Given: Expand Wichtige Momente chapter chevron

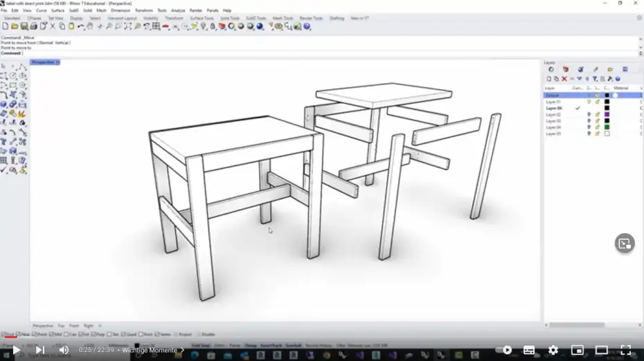Looking at the screenshot, I should coord(182,350).
